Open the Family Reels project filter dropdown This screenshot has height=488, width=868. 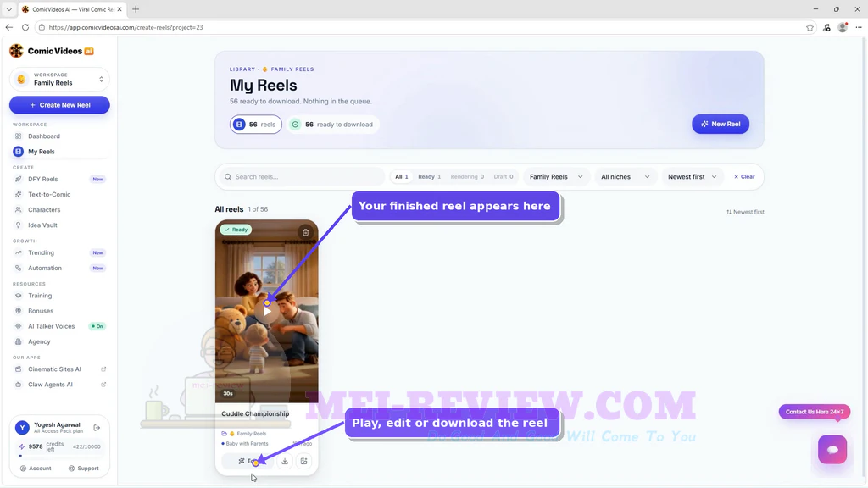click(x=556, y=177)
